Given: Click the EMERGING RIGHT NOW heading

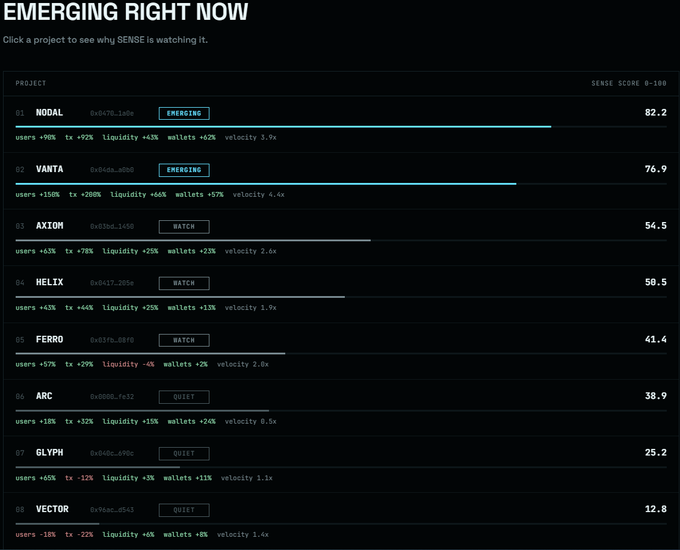Looking at the screenshot, I should click(x=126, y=11).
